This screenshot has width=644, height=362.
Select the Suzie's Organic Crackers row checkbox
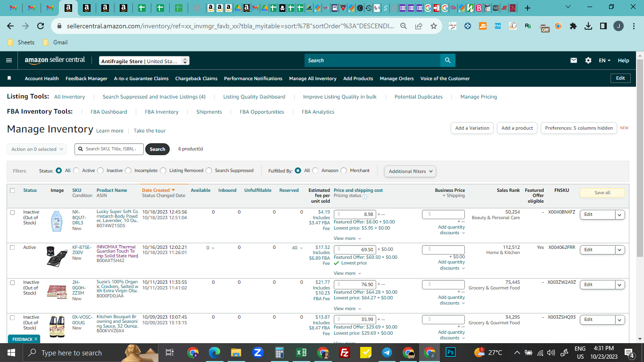(x=12, y=282)
